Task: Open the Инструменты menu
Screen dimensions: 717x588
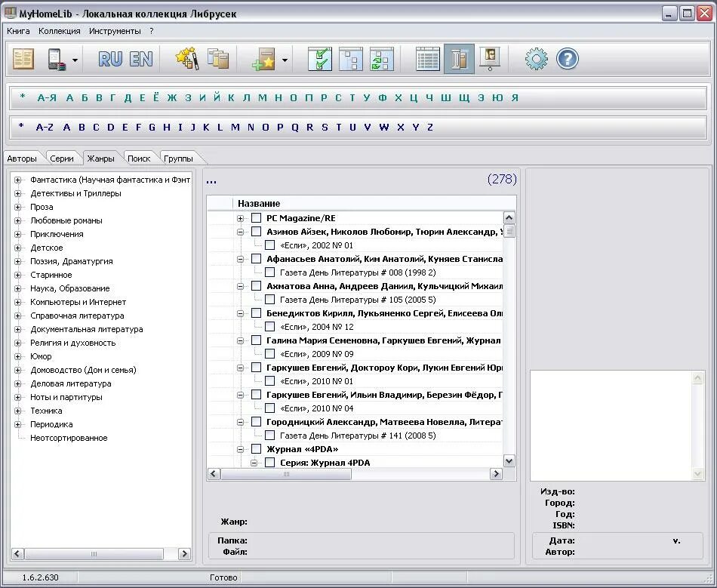Action: click(x=115, y=31)
